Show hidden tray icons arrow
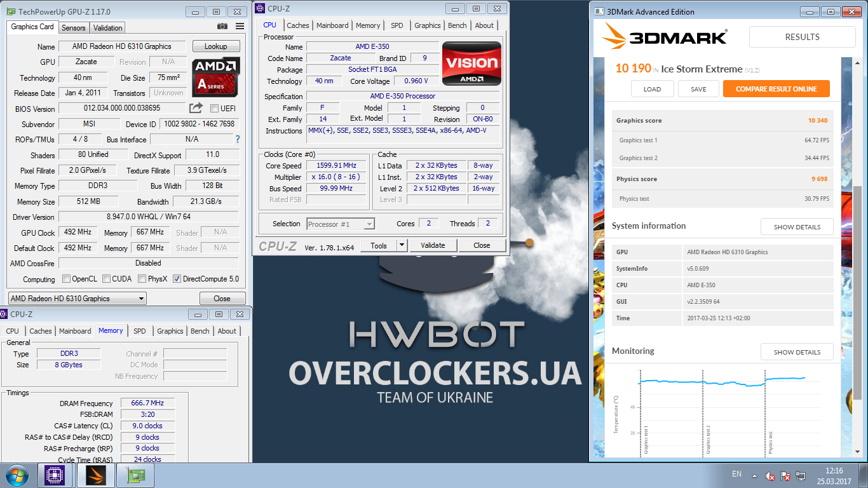 click(x=754, y=475)
